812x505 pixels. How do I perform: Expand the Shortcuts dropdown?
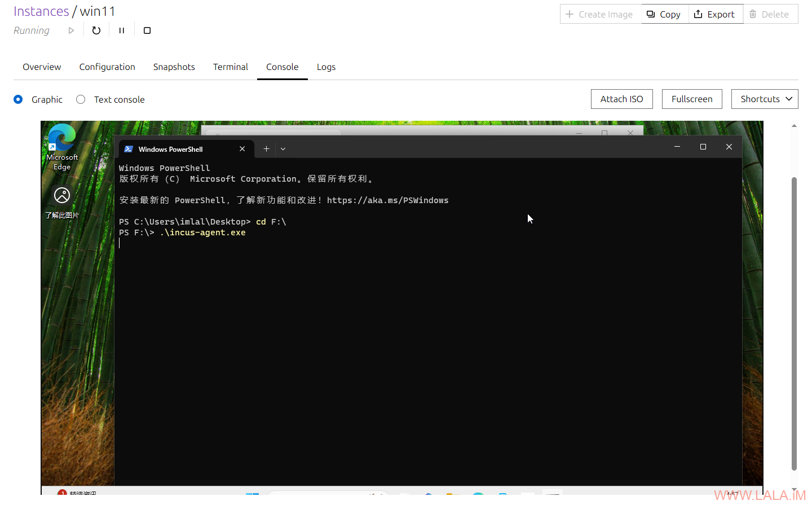tap(765, 99)
